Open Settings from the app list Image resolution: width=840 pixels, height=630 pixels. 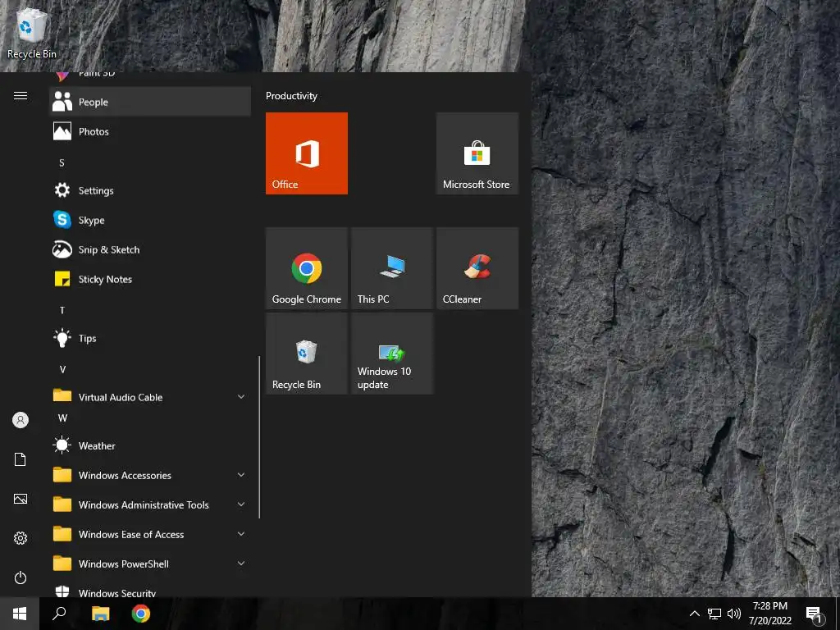(150, 190)
